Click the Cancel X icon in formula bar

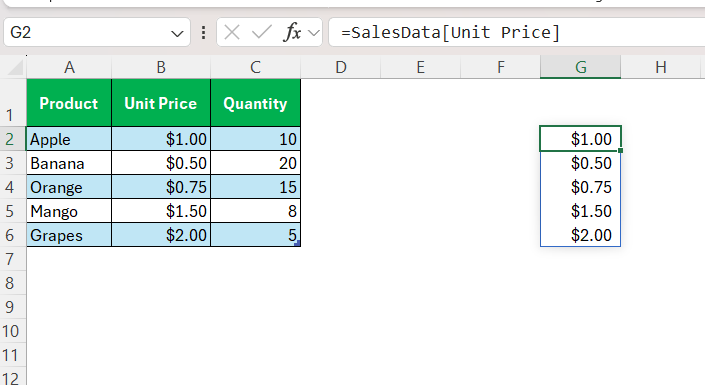(232, 32)
